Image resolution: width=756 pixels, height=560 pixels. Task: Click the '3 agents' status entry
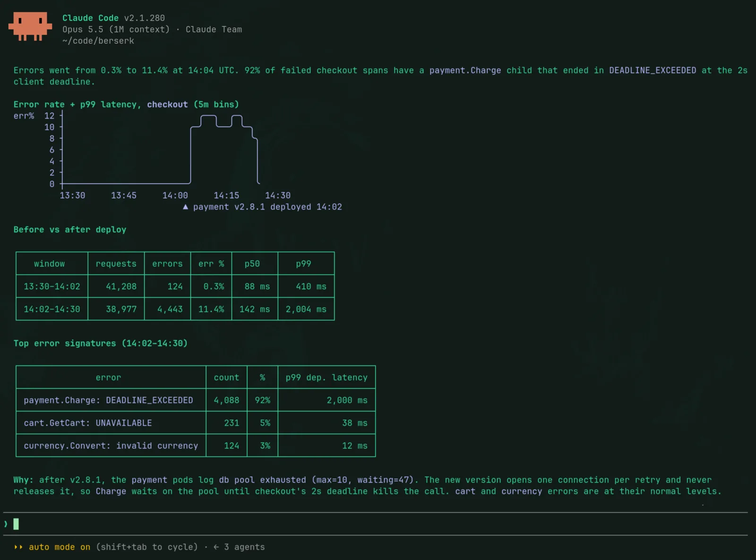244,547
